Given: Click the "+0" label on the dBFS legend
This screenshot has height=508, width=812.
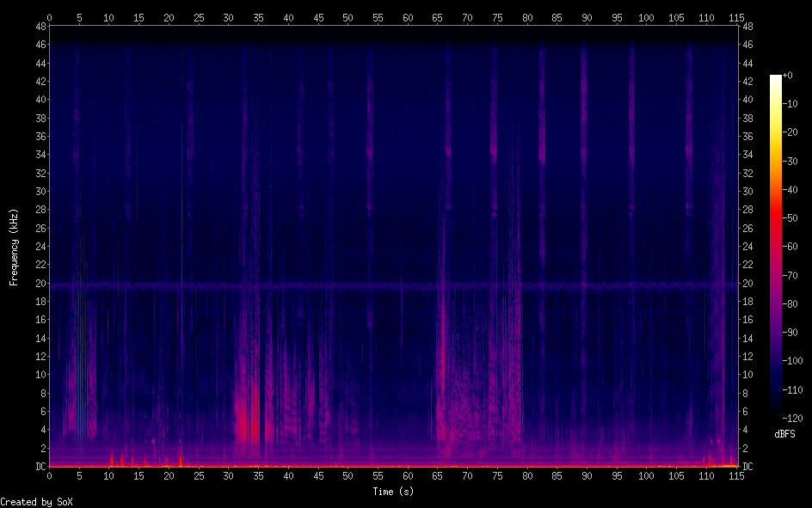Looking at the screenshot, I should click(x=789, y=76).
